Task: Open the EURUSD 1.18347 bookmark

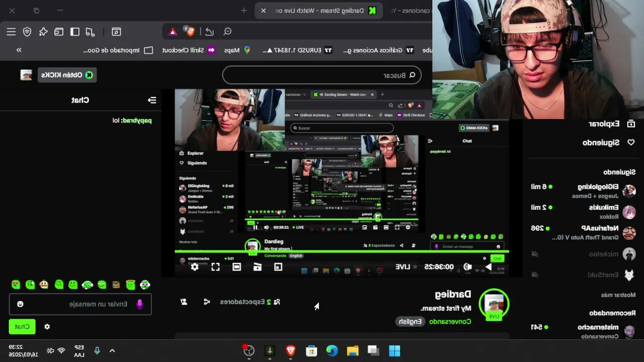Action: (297, 50)
